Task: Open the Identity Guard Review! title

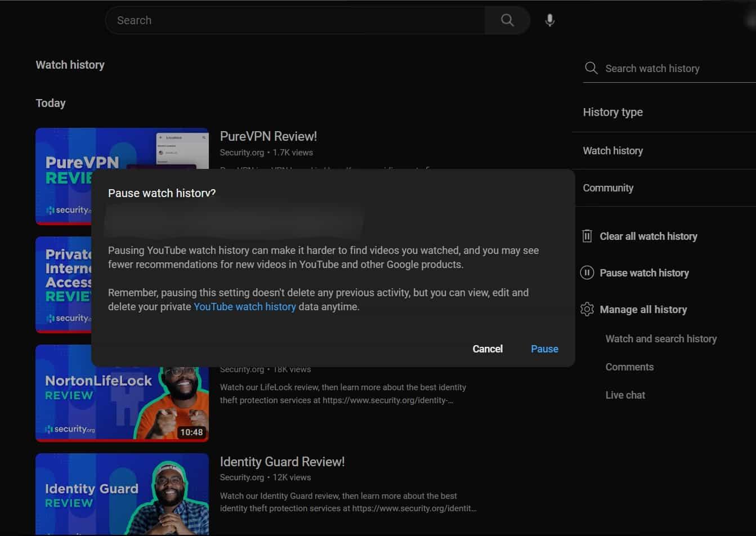Action: click(x=282, y=462)
